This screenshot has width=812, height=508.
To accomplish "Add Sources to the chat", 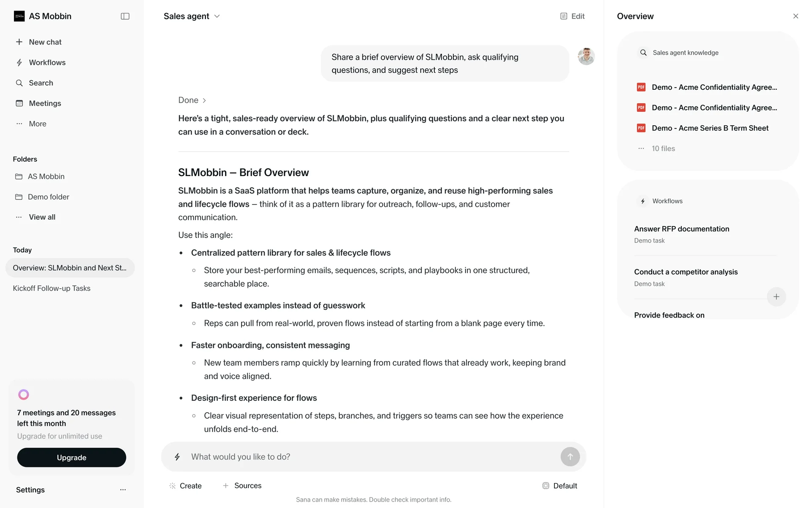I will pyautogui.click(x=242, y=486).
